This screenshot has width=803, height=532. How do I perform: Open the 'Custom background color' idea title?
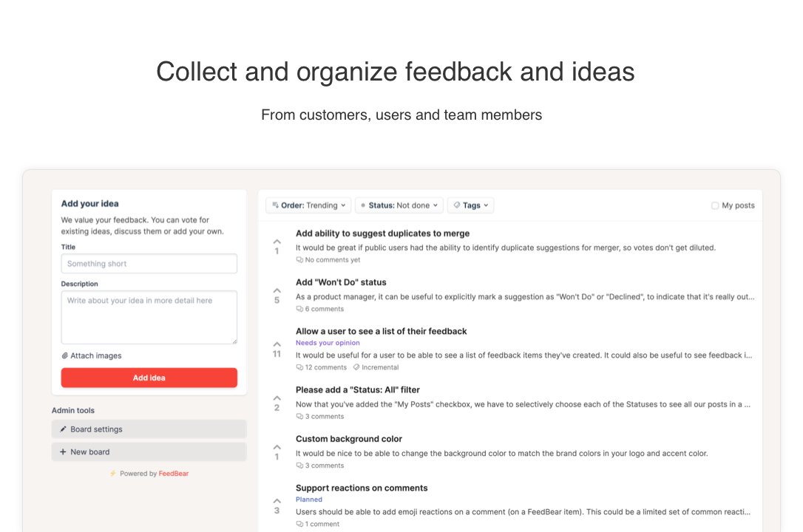pyautogui.click(x=349, y=439)
